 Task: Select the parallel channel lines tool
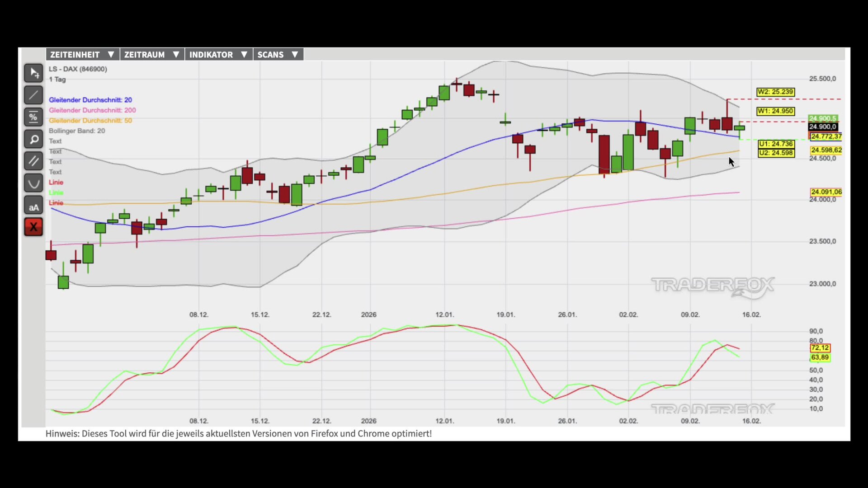pos(33,161)
